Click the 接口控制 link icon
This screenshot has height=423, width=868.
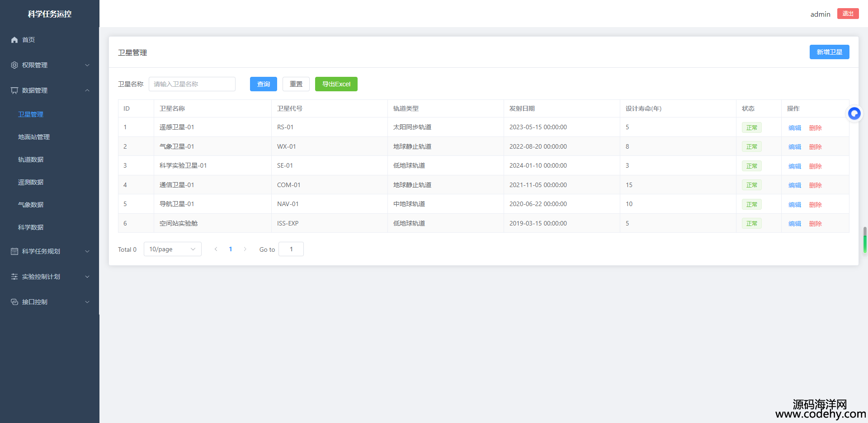[14, 302]
